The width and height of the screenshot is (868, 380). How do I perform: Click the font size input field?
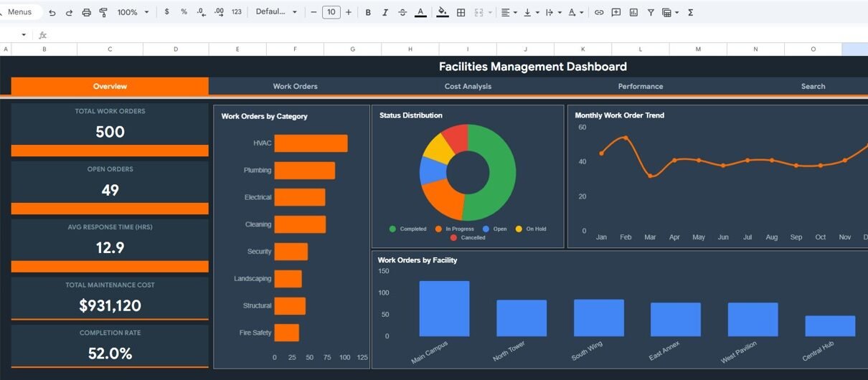pyautogui.click(x=331, y=12)
